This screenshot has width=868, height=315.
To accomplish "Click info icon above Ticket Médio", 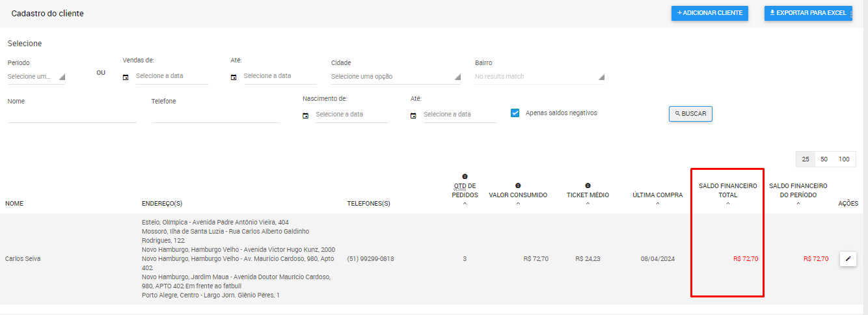I will pos(588,185).
